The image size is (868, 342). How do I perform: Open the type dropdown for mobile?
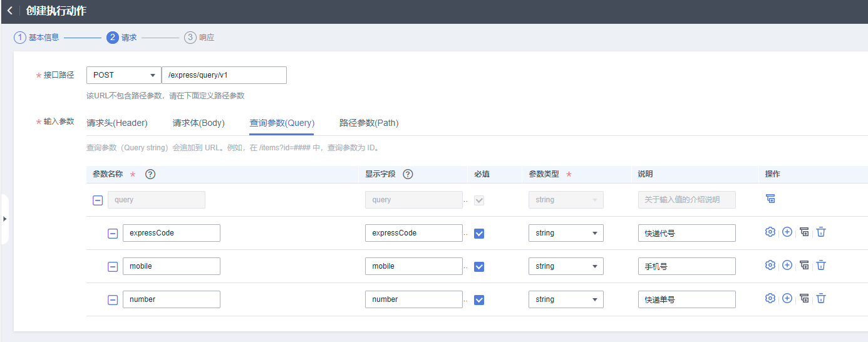[x=566, y=266]
